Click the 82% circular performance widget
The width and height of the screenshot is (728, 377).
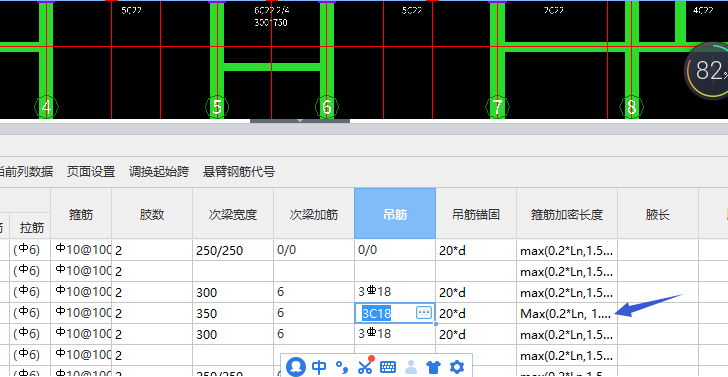(x=707, y=71)
